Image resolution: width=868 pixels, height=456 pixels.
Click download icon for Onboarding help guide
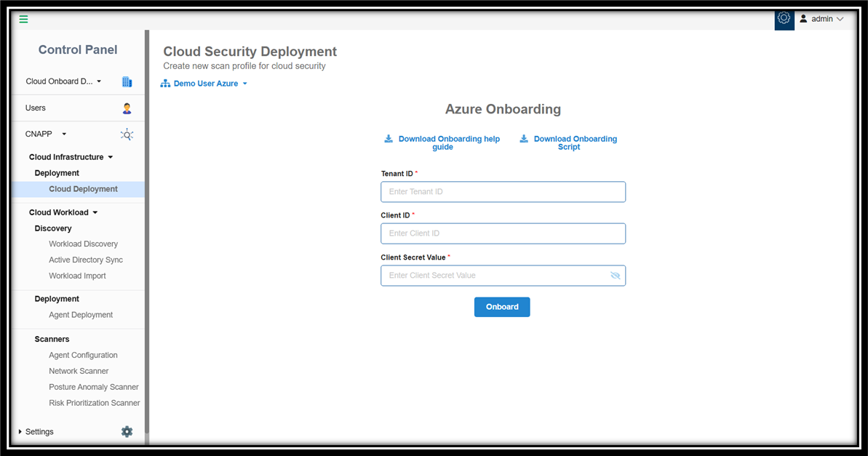point(389,139)
